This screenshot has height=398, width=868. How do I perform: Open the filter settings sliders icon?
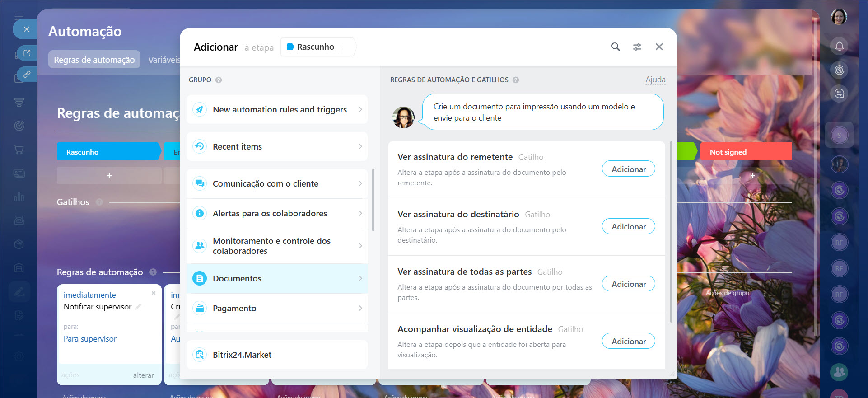coord(637,47)
